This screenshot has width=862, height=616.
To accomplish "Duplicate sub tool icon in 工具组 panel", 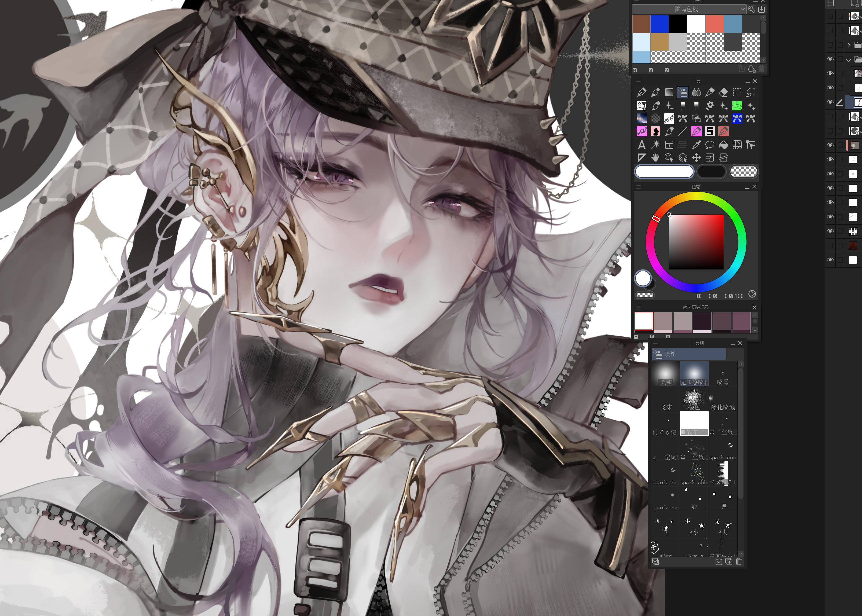I will tap(729, 562).
